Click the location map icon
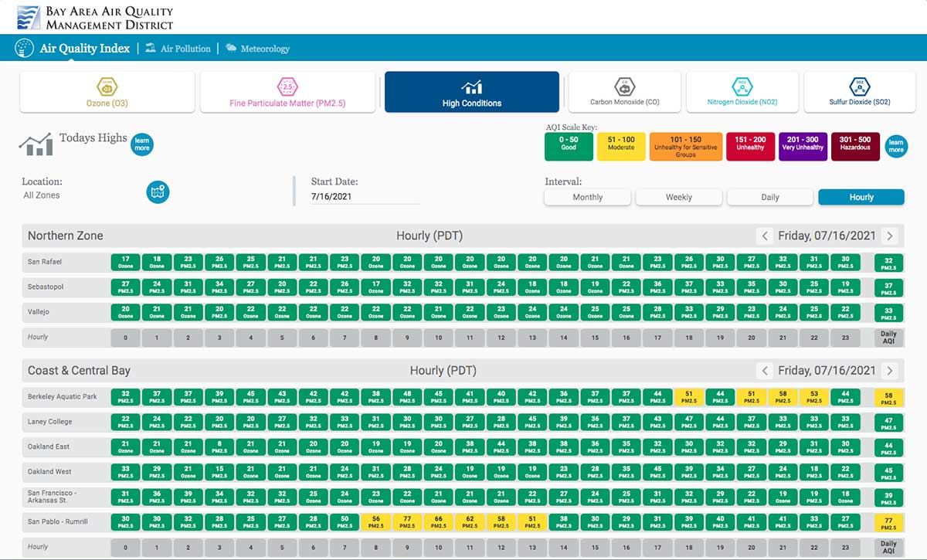Image resolution: width=927 pixels, height=560 pixels. click(x=158, y=192)
